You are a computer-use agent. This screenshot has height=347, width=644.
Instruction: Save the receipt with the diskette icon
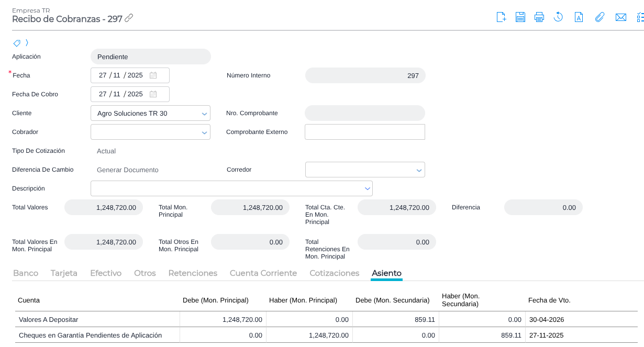520,17
